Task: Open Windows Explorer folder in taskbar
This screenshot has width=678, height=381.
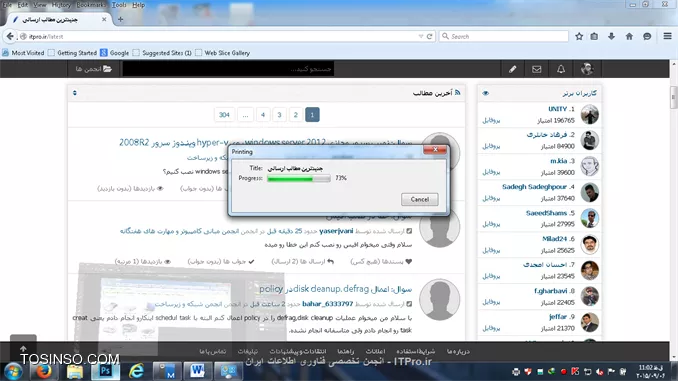Action: click(x=74, y=371)
